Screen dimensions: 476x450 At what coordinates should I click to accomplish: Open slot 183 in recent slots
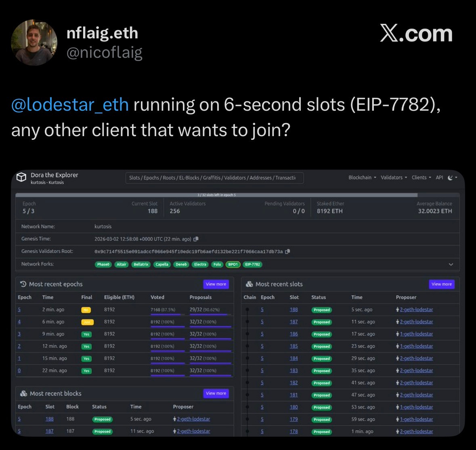coord(294,370)
